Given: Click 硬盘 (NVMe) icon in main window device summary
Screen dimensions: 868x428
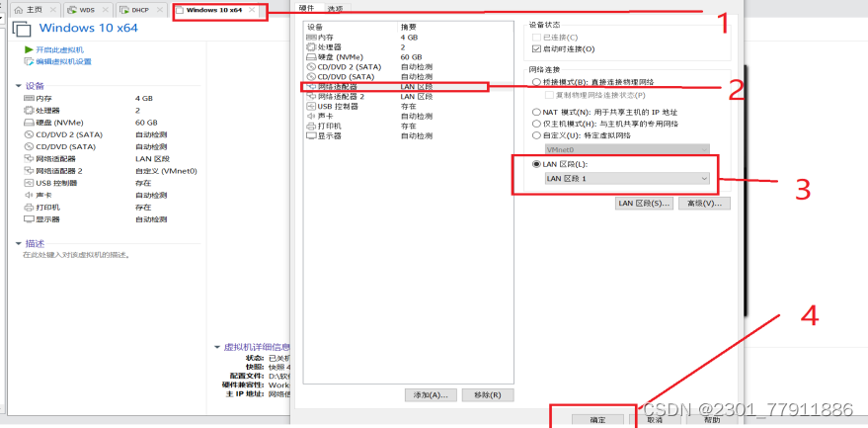Looking at the screenshot, I should pos(29,123).
